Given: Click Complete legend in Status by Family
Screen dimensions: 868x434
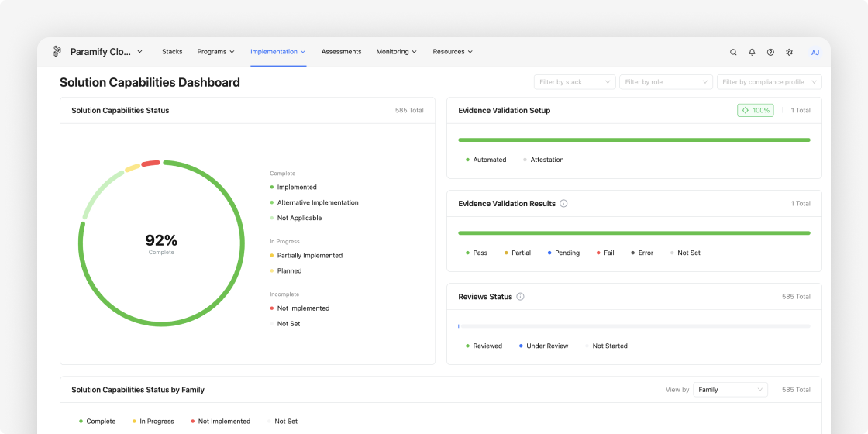Looking at the screenshot, I should 98,422.
